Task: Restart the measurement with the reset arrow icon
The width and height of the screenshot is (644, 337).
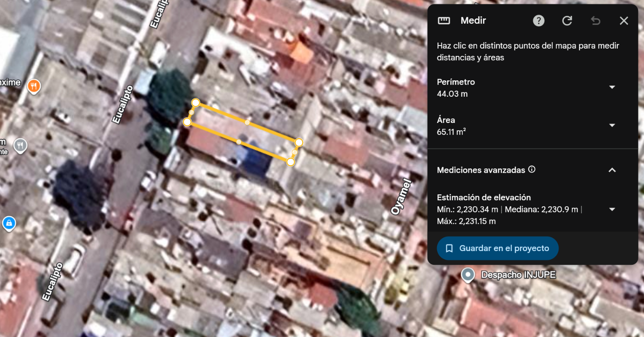Action: pos(567,21)
